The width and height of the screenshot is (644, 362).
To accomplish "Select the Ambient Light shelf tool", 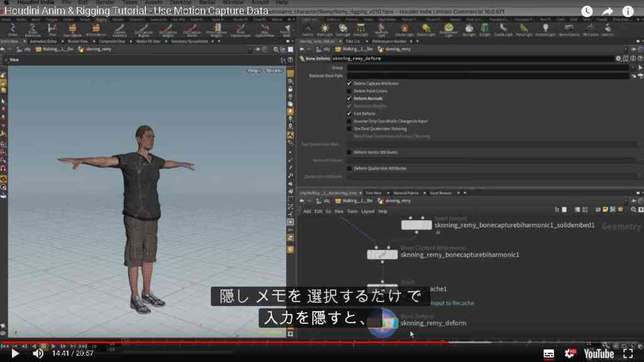I will 545,29.
